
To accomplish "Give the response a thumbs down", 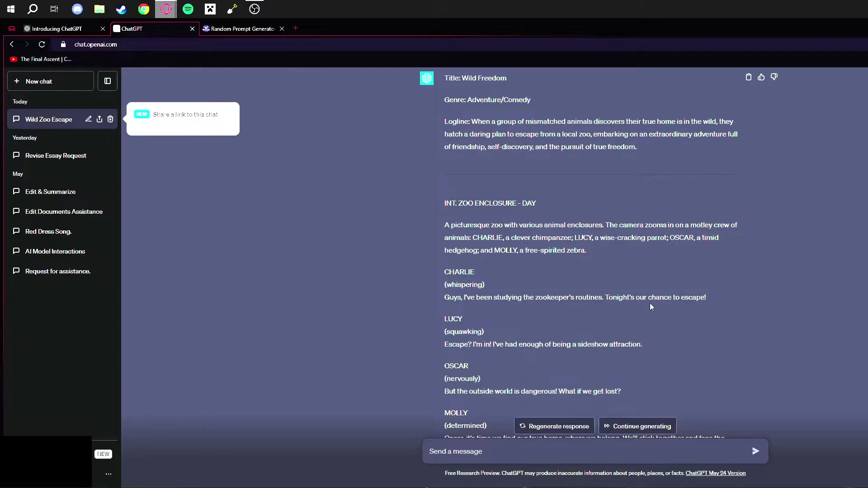I will [x=774, y=77].
